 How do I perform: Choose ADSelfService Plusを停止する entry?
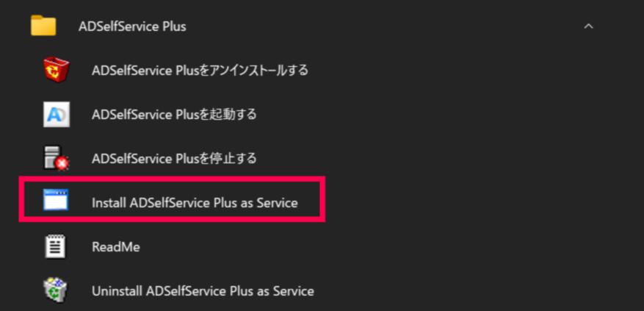(174, 159)
